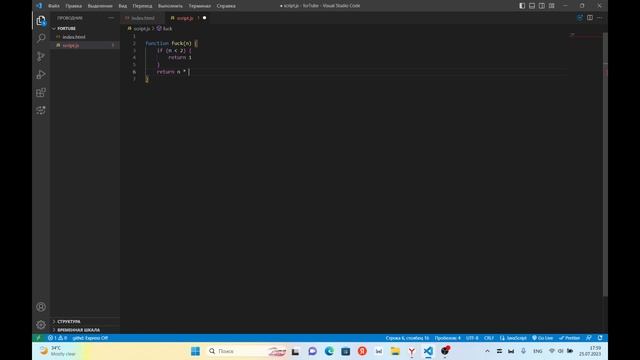Click the VS Code logo in the title bar
640x360 pixels.
pos(39,6)
